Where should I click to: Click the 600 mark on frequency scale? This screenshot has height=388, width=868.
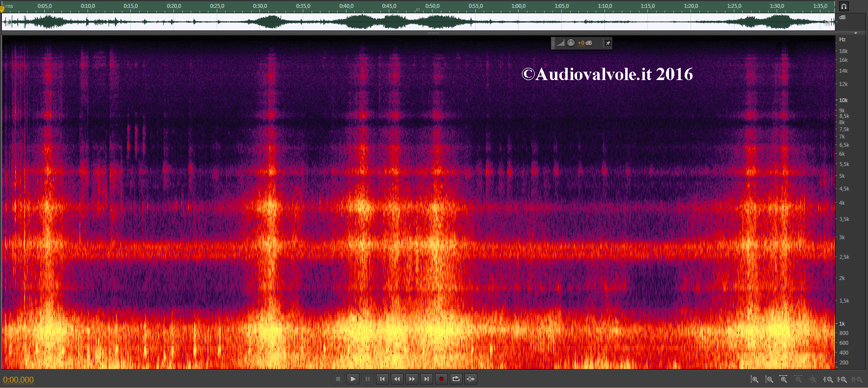(843, 343)
